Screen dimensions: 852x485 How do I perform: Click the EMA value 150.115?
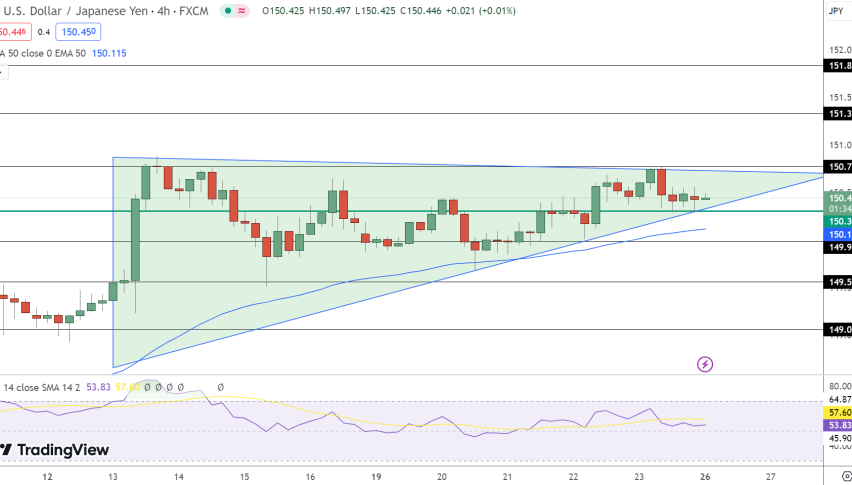coord(109,53)
